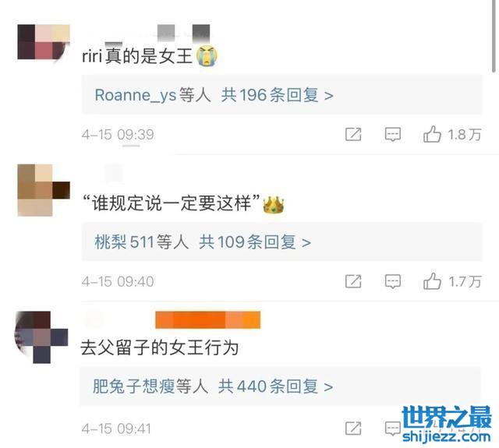Expand the 共440条回复 reply thread
Viewport: 499px width, 448px height.
coord(275,386)
